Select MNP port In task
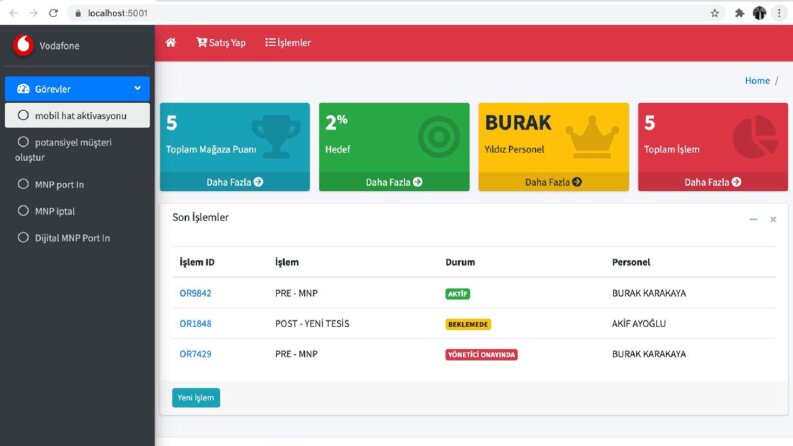The width and height of the screenshot is (793, 446). tap(77, 184)
